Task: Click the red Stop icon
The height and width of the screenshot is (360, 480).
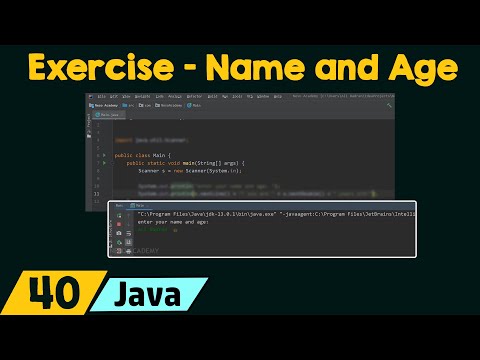Action: click(119, 224)
